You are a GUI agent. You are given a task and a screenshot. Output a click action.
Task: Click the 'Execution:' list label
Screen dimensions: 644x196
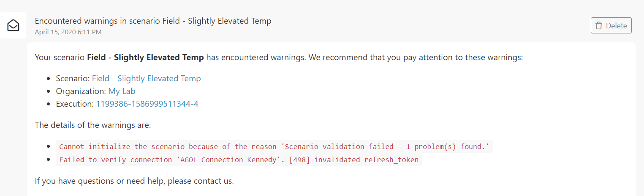75,104
